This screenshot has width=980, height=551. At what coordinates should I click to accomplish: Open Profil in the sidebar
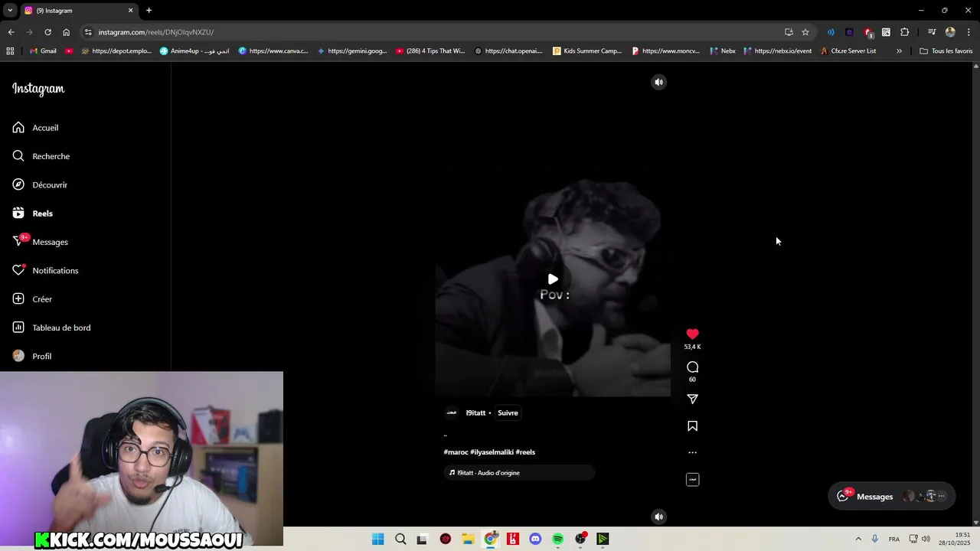32,356
